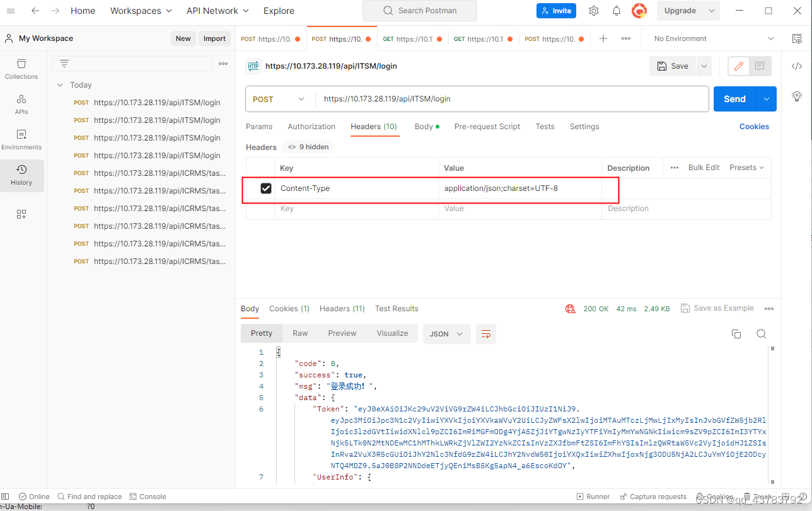Open the Console from the status bar
The height and width of the screenshot is (511, 812).
coord(148,496)
